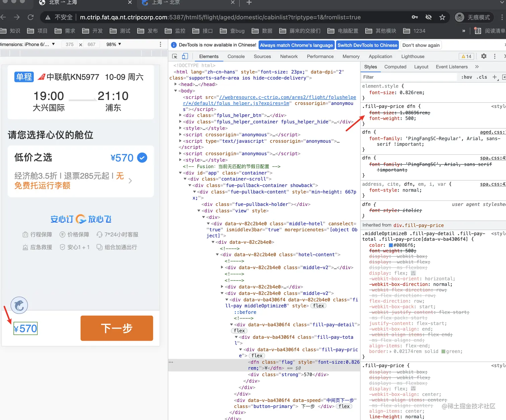Switch to the Computed styles tab
Image resolution: width=506 pixels, height=420 pixels.
[x=395, y=67]
